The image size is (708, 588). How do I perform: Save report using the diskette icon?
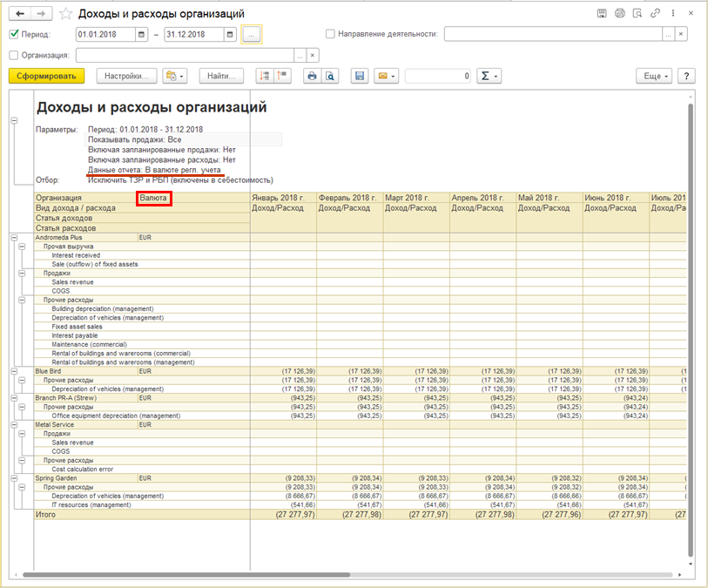click(359, 76)
